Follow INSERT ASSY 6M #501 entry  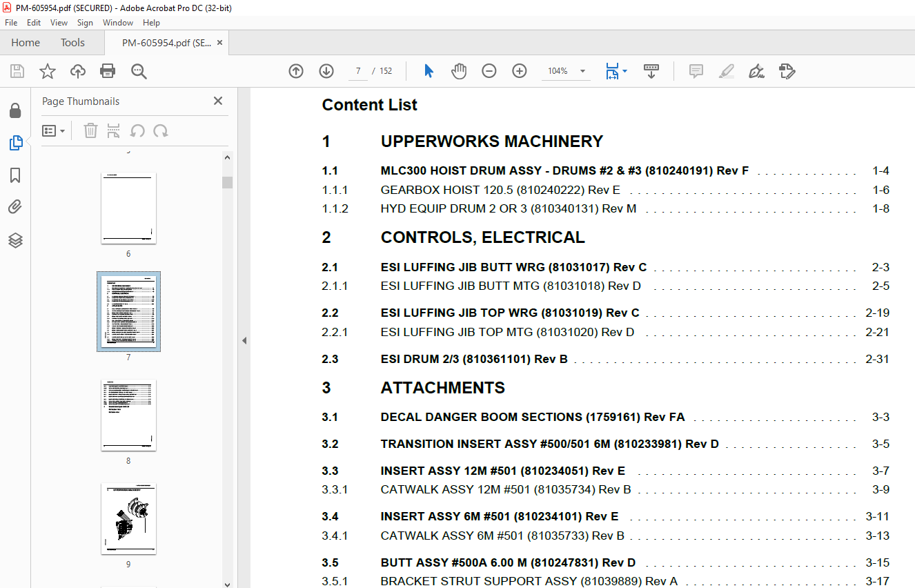point(500,516)
